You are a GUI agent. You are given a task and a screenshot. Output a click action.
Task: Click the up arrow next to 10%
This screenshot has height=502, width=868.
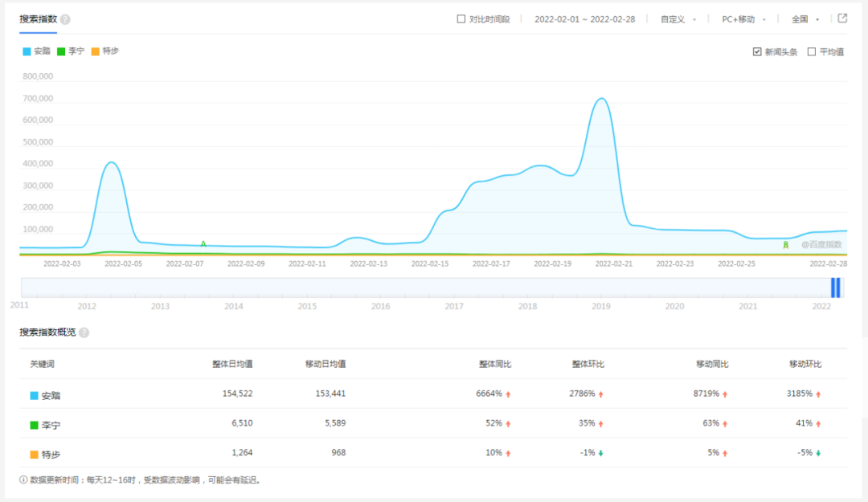[508, 453]
